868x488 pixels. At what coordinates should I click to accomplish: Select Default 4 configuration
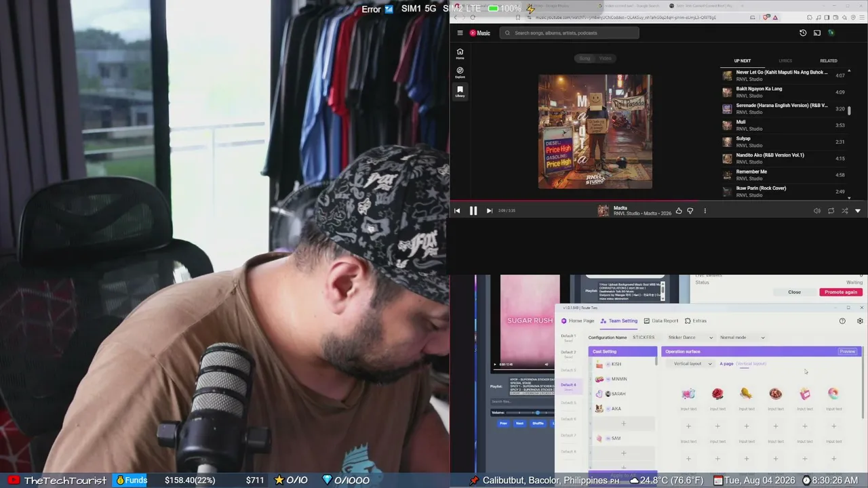568,386
